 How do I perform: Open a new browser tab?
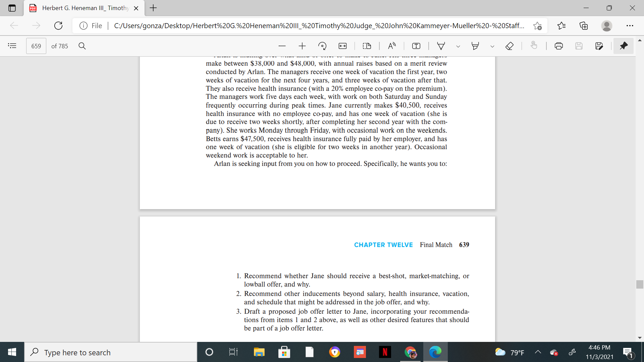(x=153, y=8)
